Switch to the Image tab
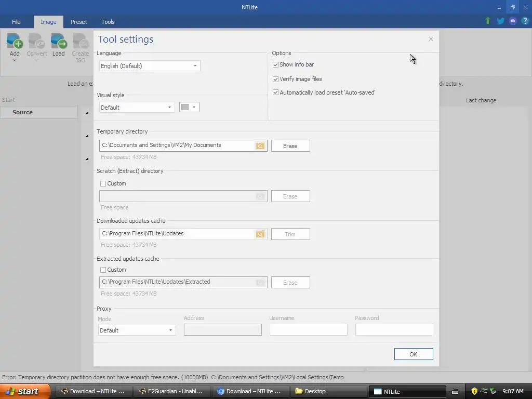Screen dimensions: 532x399 tap(48, 22)
